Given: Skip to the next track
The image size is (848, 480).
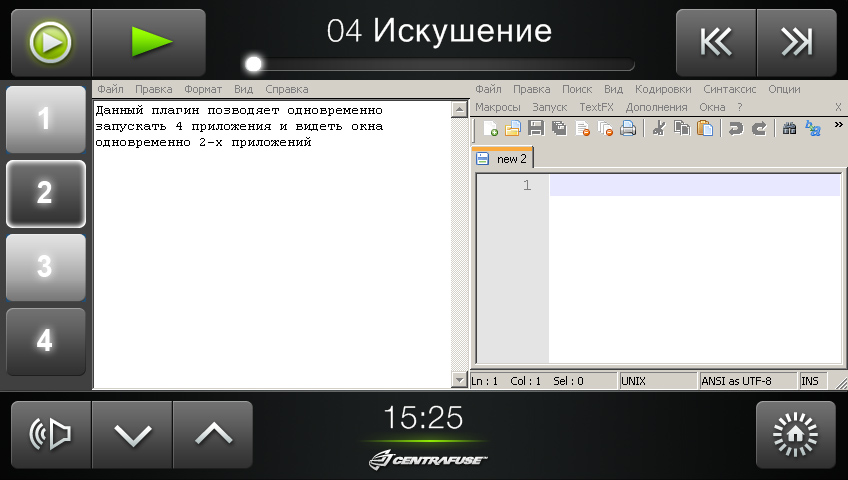Looking at the screenshot, I should coord(796,42).
